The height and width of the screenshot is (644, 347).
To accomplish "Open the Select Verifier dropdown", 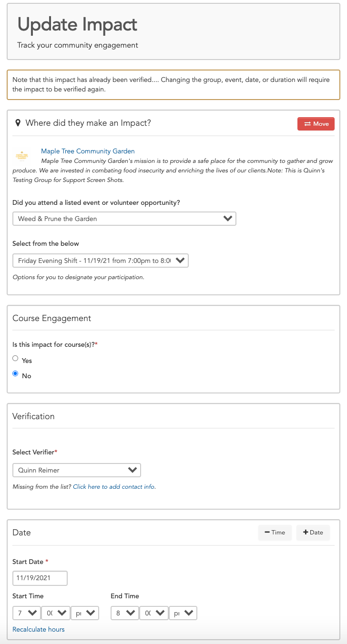I will click(x=77, y=470).
